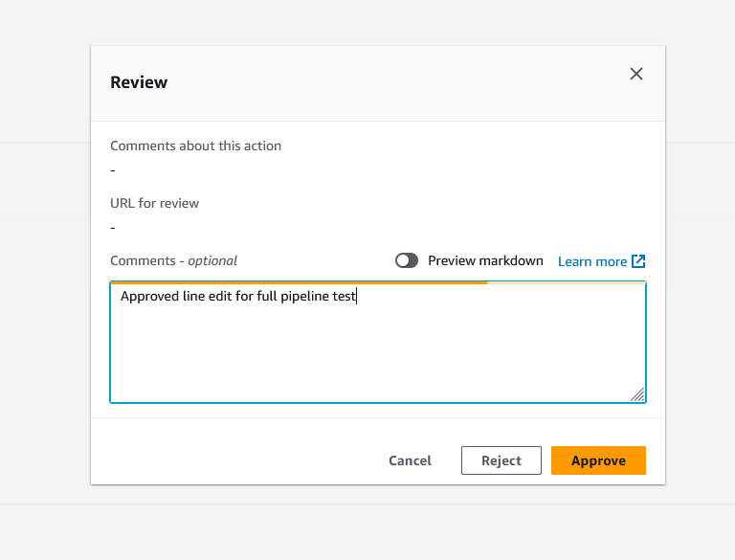Image resolution: width=735 pixels, height=560 pixels.
Task: Close the Review dialog with the X icon
Action: (x=636, y=74)
